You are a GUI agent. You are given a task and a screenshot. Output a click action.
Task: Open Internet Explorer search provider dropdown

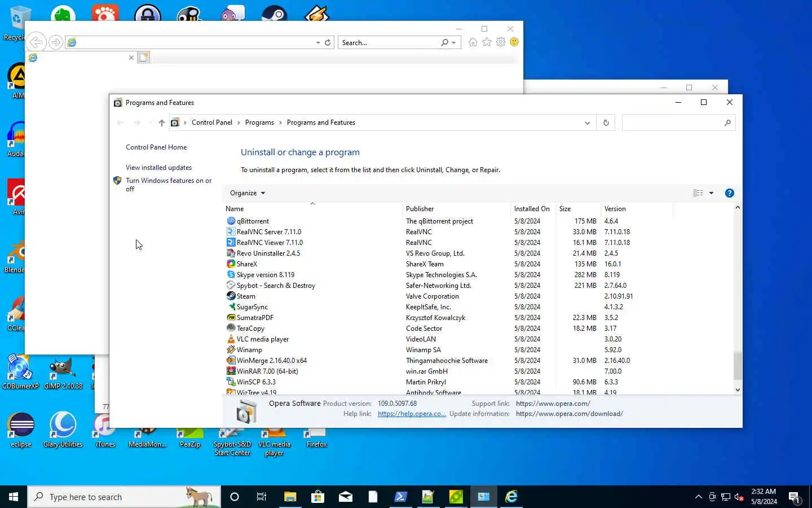454,42
